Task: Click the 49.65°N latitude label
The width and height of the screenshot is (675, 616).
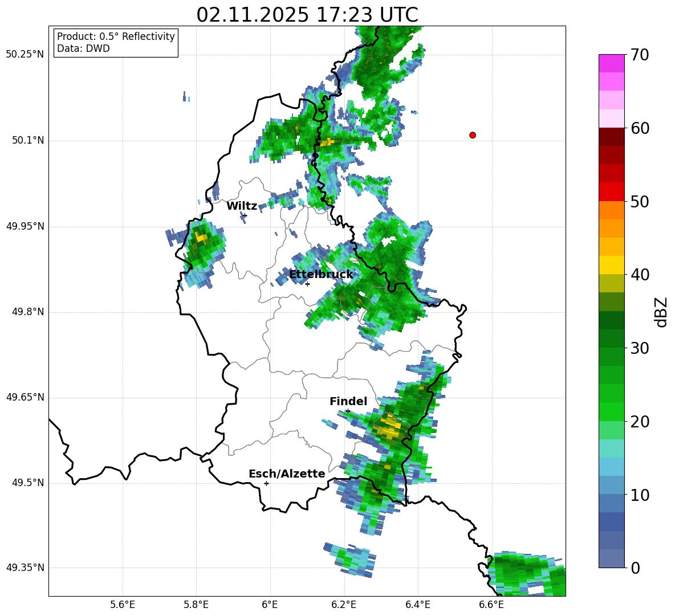Action: [25, 397]
